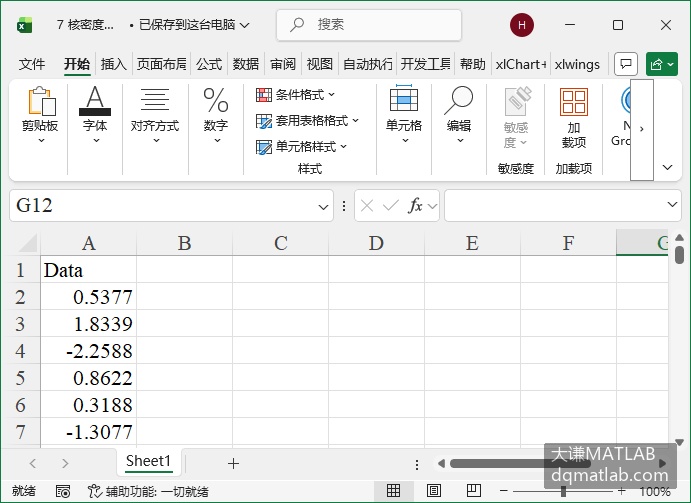This screenshot has width=691, height=503.
Task: Switch to Normal view icon
Action: tap(393, 490)
